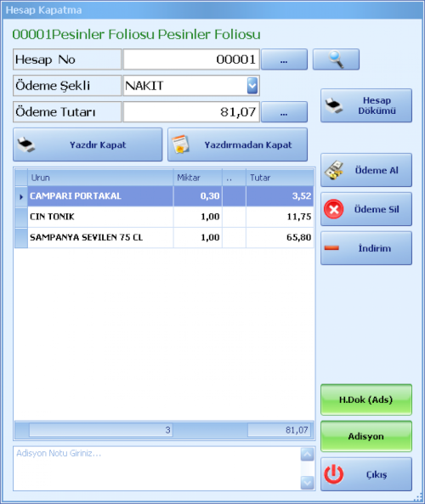Select SAMPANYA SEVILEN 75 CL row

(164, 237)
